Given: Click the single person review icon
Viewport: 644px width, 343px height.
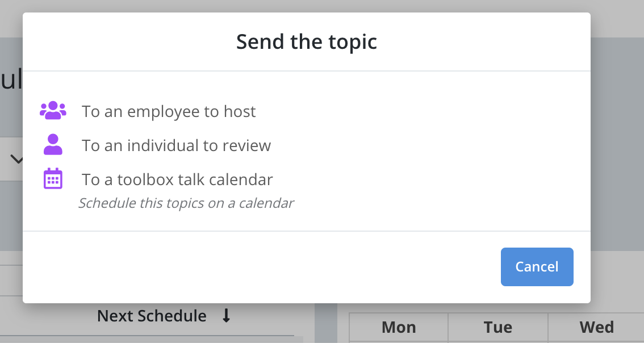Looking at the screenshot, I should pos(53,144).
